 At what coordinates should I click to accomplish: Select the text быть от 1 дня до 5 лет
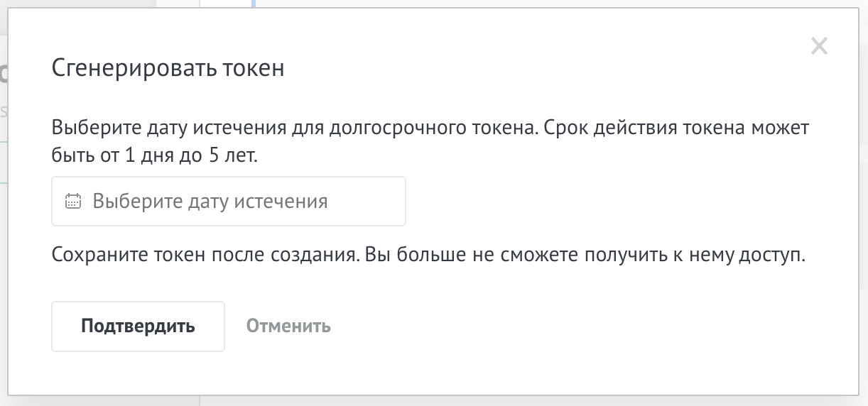[x=155, y=155]
